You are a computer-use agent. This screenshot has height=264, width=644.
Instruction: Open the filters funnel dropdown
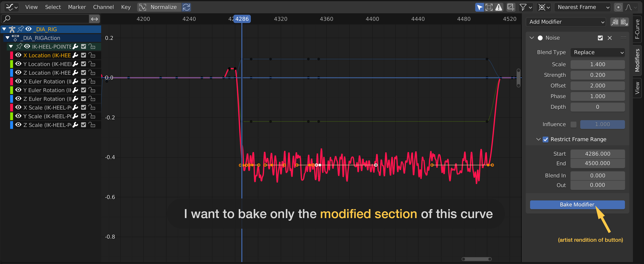tap(525, 7)
